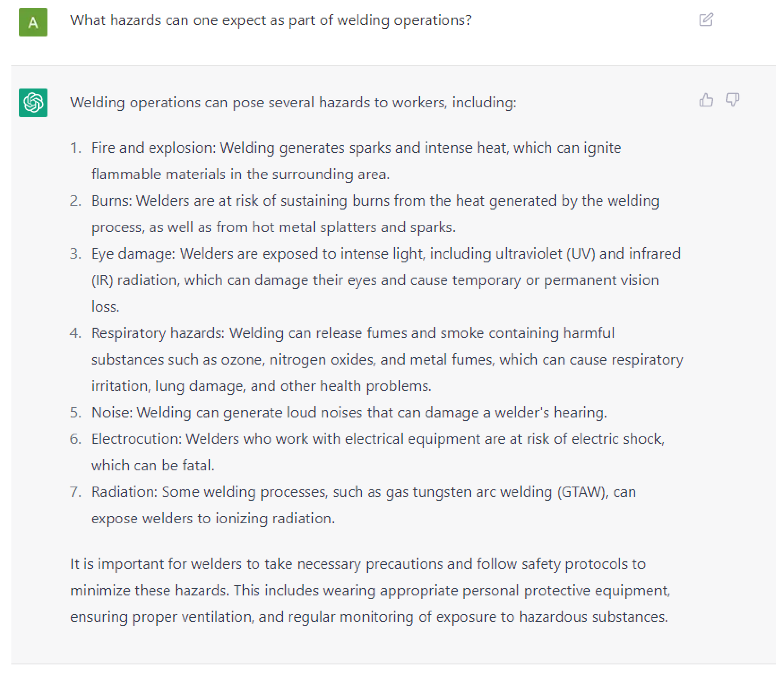Click the "Fire and explosion" list item
784x673 pixels.
point(356,161)
